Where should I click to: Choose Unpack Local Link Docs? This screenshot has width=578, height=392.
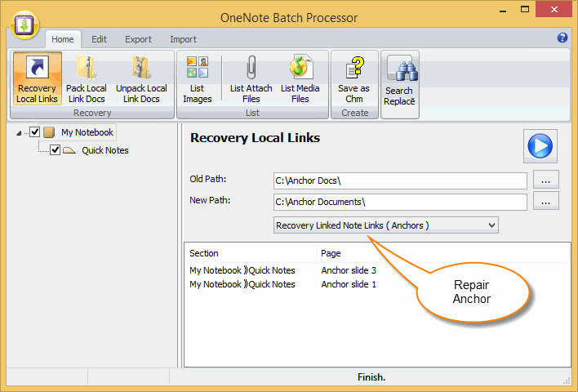[141, 78]
